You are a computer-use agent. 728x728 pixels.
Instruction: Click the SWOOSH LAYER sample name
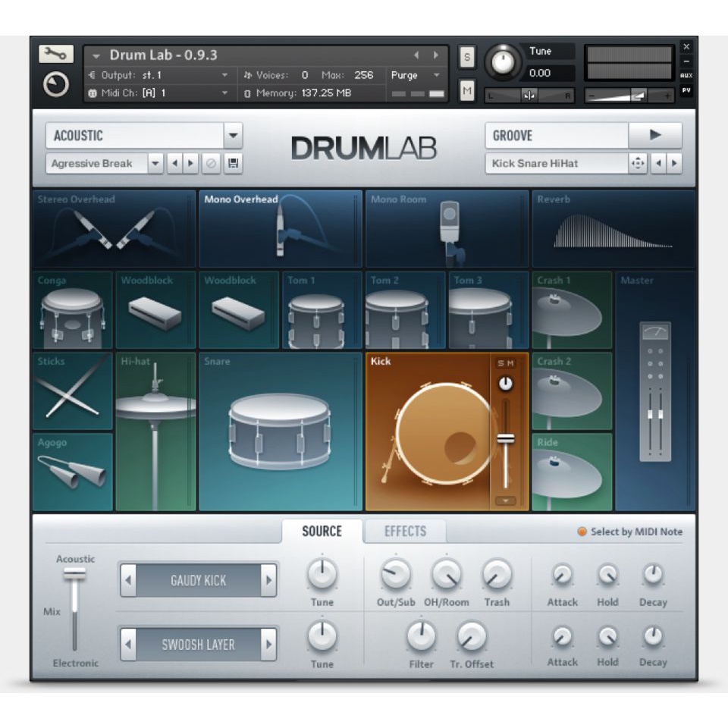198,644
